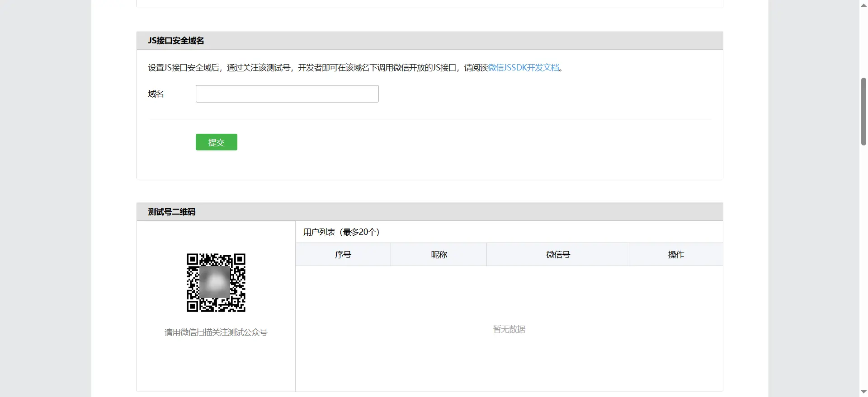Open the 微信JSSDK开发文档 link

coord(524,68)
